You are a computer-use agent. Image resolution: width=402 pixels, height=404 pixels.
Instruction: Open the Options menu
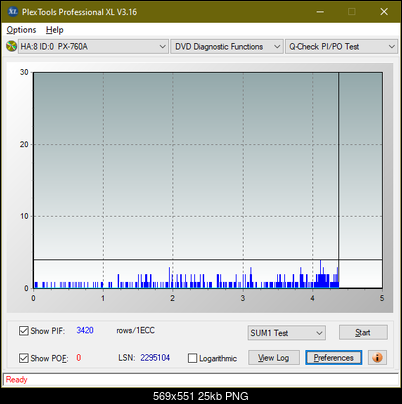tap(21, 30)
